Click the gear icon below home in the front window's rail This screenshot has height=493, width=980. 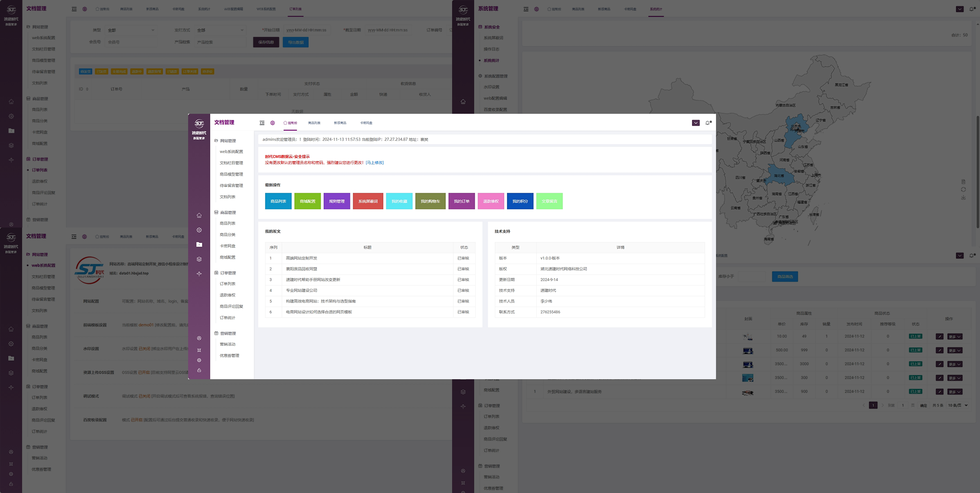(x=199, y=230)
